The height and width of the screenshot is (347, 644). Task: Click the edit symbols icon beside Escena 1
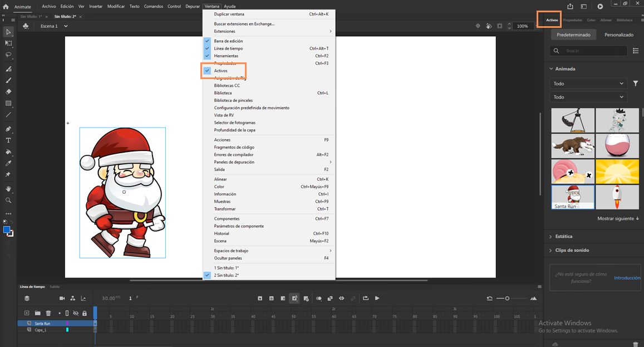point(26,26)
